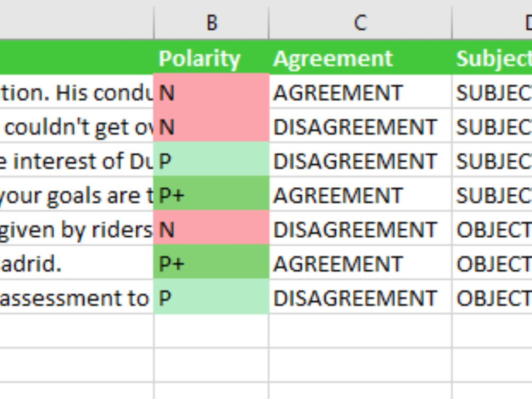This screenshot has width=532, height=399.
Task: Click AGREEMENT cell next to 'your goals are'
Action: [x=360, y=195]
